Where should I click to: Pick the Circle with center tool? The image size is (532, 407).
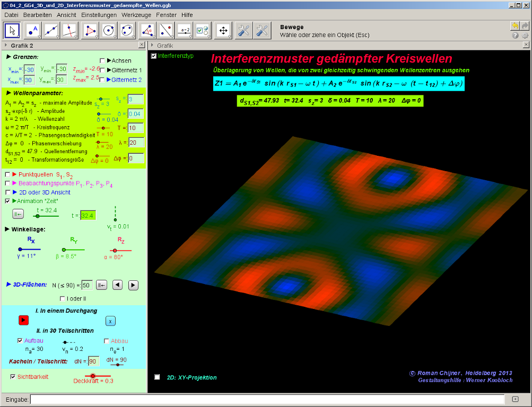coord(109,31)
